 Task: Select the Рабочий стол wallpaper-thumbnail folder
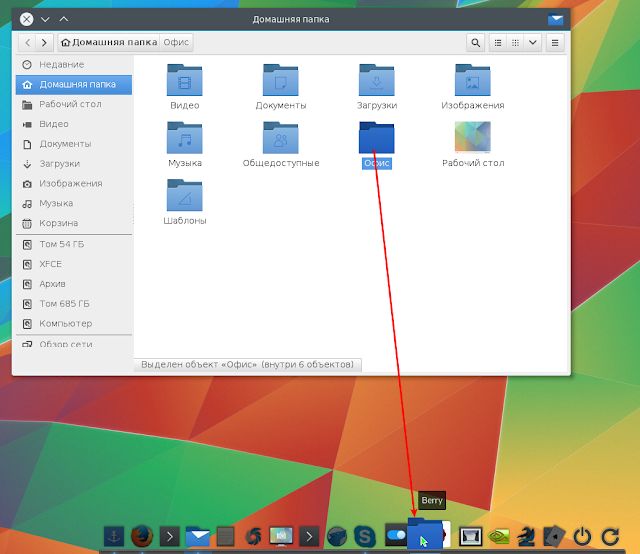click(x=473, y=145)
